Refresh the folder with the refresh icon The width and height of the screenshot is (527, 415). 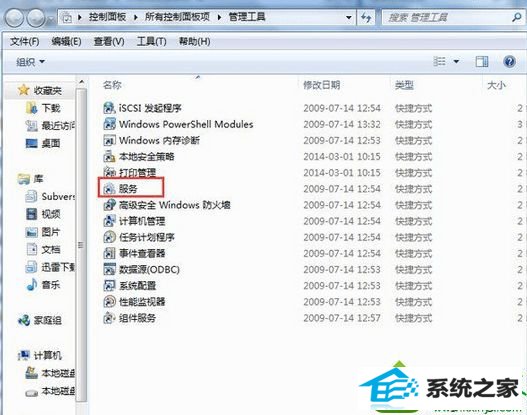point(366,17)
